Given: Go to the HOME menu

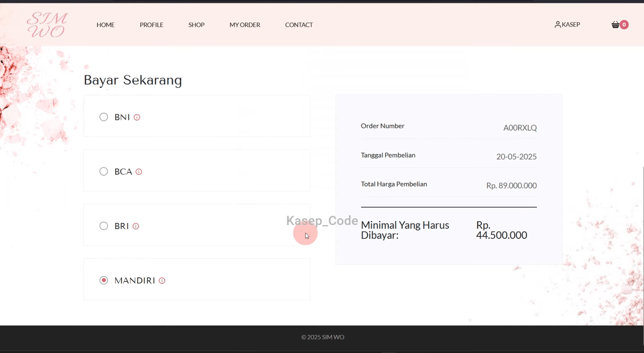Looking at the screenshot, I should [x=106, y=25].
